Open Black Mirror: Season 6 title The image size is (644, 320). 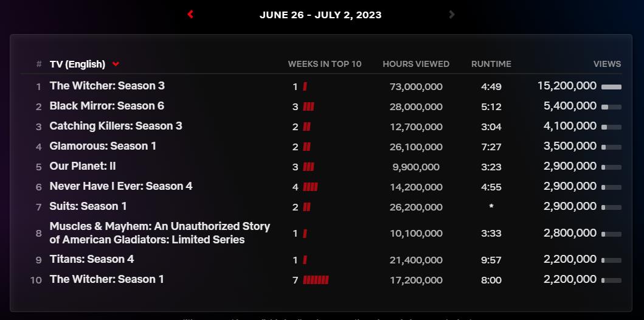pos(107,106)
